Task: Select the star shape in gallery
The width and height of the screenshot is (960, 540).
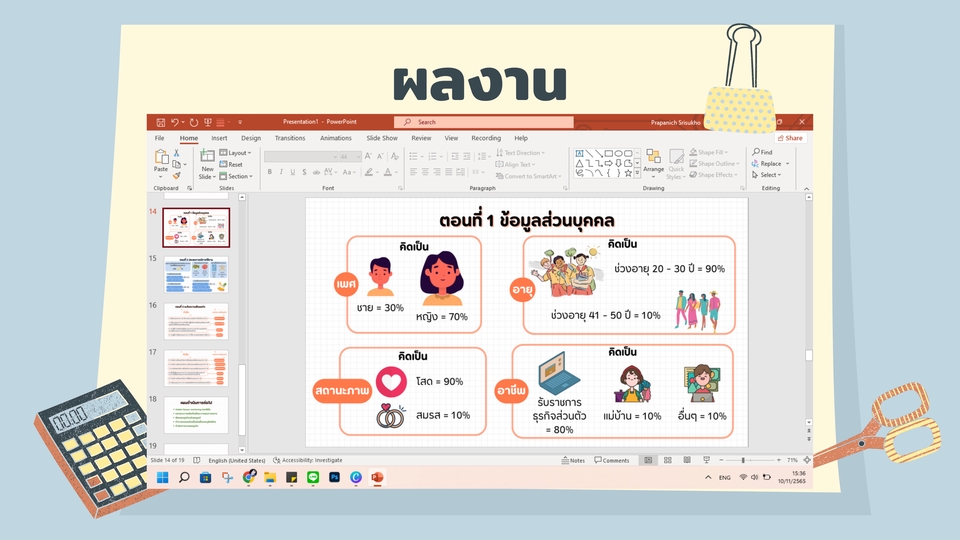Action: point(628,173)
